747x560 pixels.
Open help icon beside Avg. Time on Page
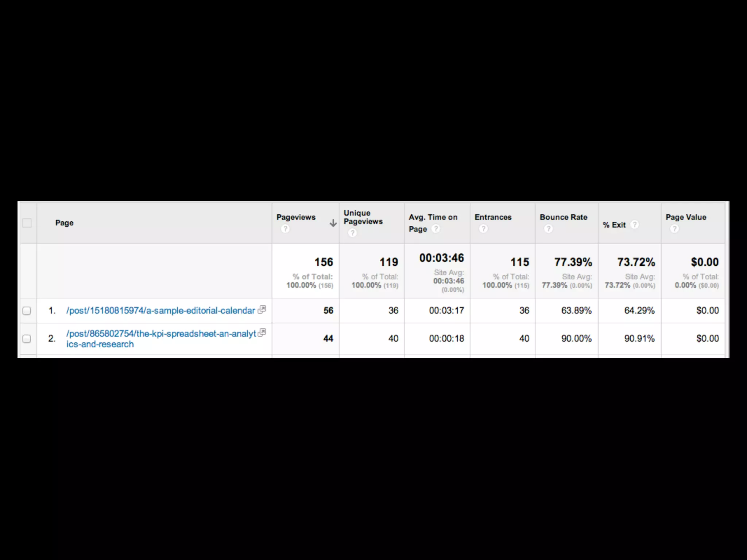pyautogui.click(x=436, y=229)
